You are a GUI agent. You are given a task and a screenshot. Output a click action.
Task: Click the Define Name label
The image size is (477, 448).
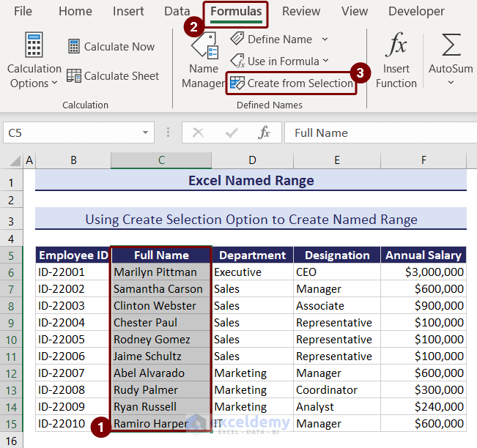tap(280, 40)
